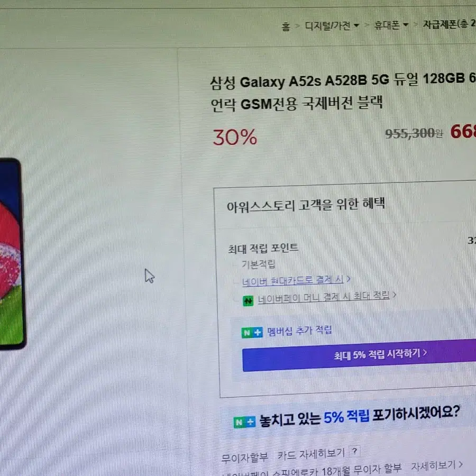Open the question mark help icon
Viewport: 476px width, 476px height.
pos(354,451)
